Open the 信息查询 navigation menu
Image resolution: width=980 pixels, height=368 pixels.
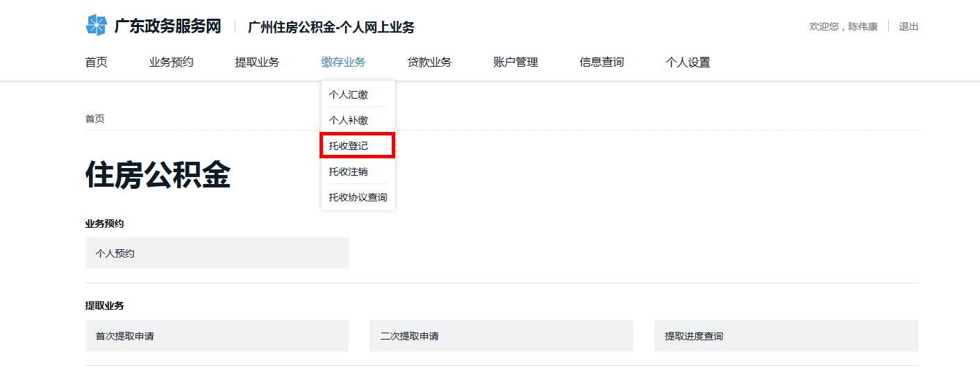pyautogui.click(x=601, y=62)
